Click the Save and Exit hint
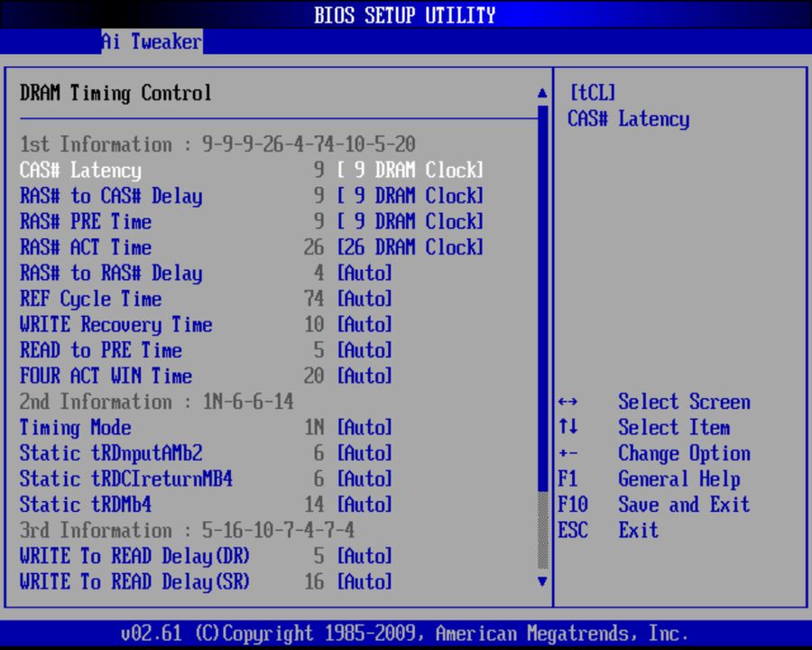 [x=684, y=505]
